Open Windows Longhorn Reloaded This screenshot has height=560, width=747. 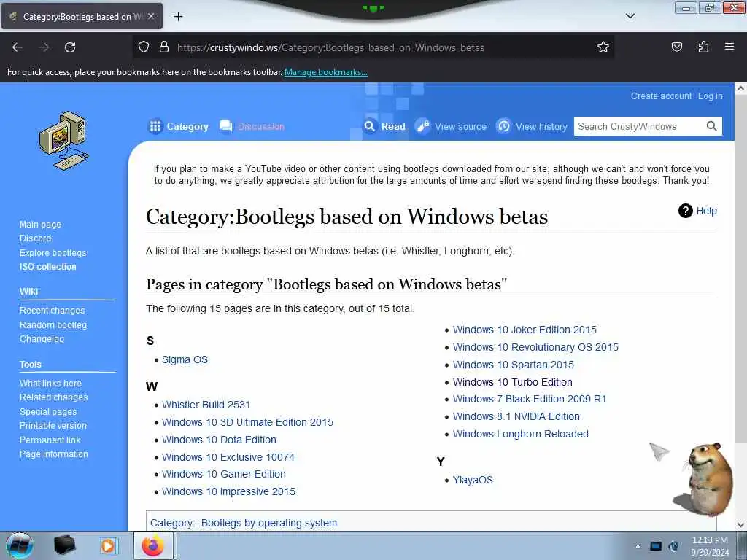521,435
